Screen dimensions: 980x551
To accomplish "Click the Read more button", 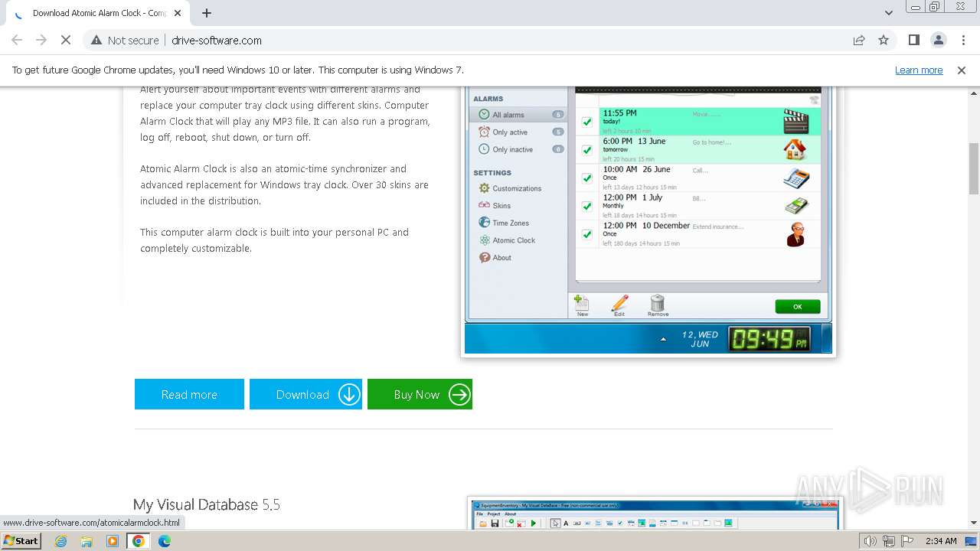I will (189, 394).
